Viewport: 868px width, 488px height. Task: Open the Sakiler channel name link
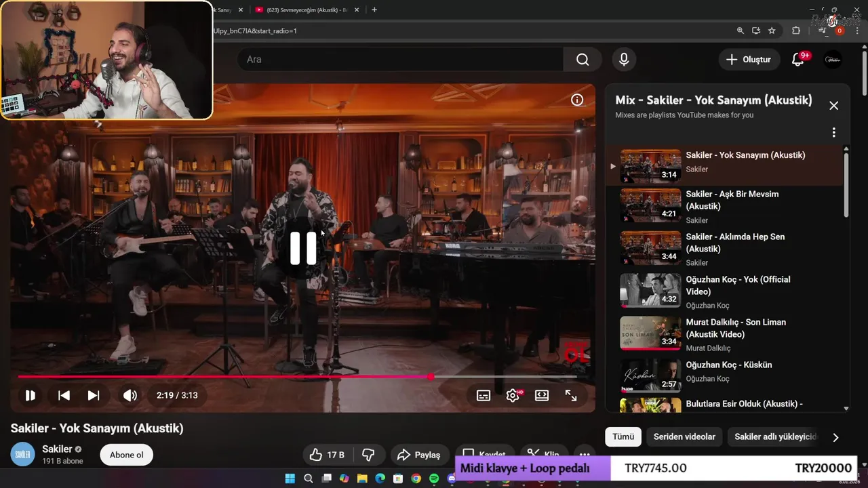tap(57, 449)
